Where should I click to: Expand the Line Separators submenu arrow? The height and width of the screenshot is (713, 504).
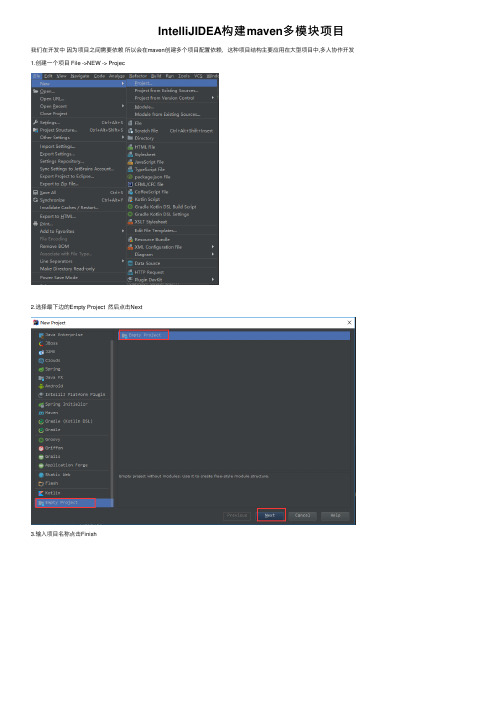coord(123,261)
